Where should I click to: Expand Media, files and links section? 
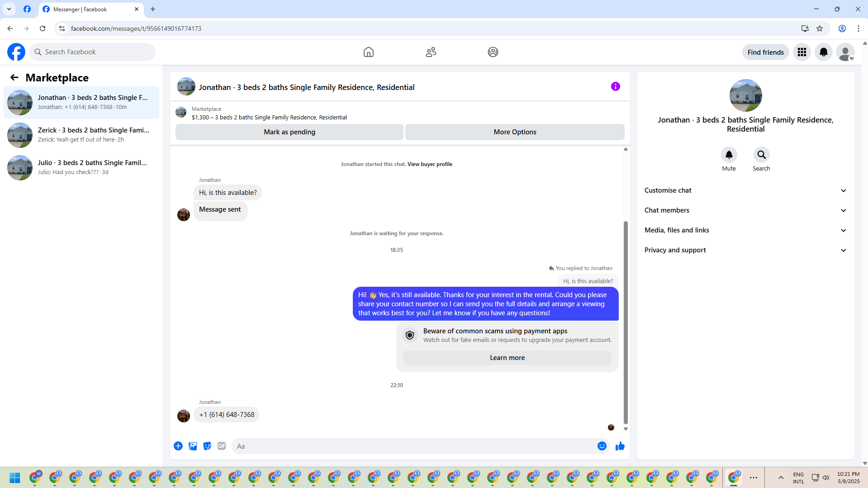(745, 230)
